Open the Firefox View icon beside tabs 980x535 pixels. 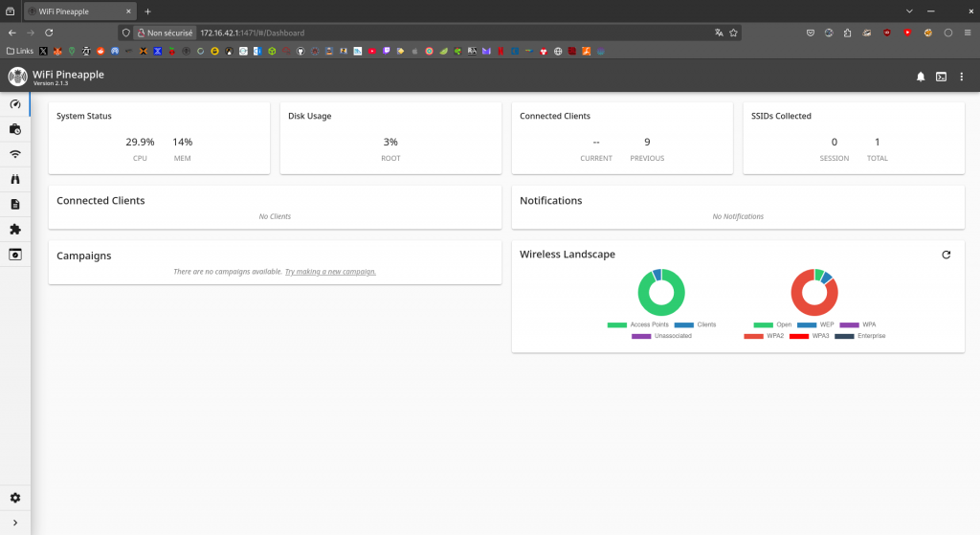click(10, 11)
